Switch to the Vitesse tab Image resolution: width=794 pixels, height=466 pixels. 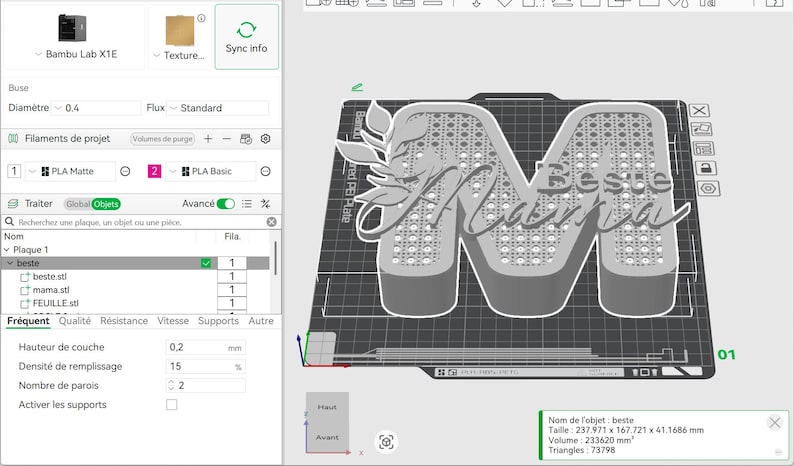[x=173, y=321]
